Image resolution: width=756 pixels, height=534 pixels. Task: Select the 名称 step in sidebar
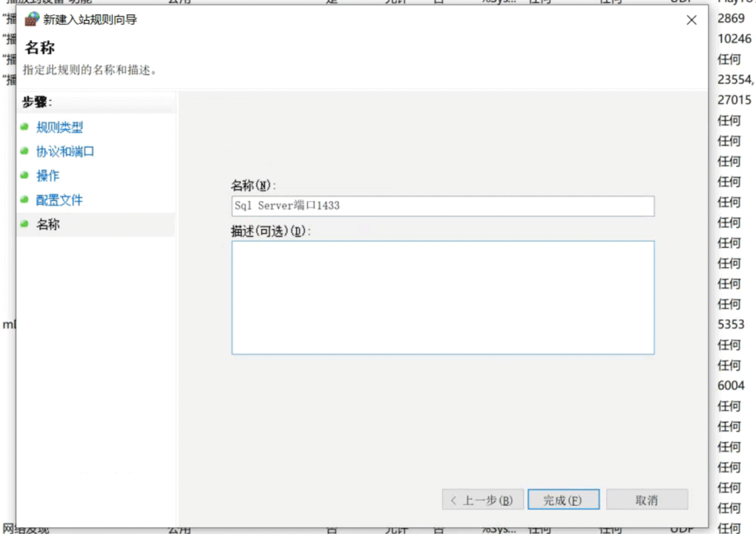point(48,224)
